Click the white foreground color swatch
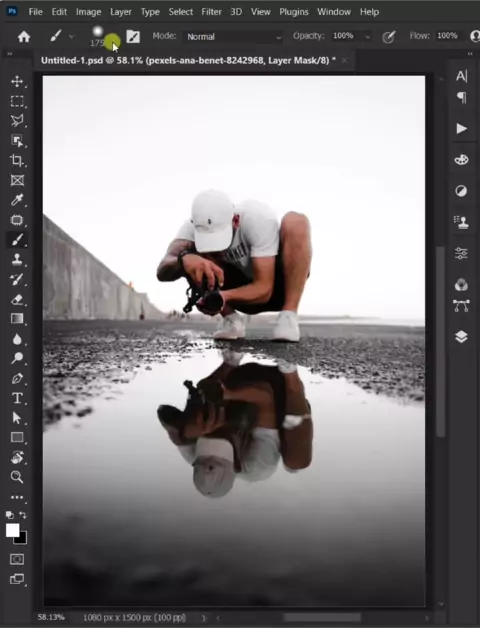The width and height of the screenshot is (480, 628). (x=12, y=530)
